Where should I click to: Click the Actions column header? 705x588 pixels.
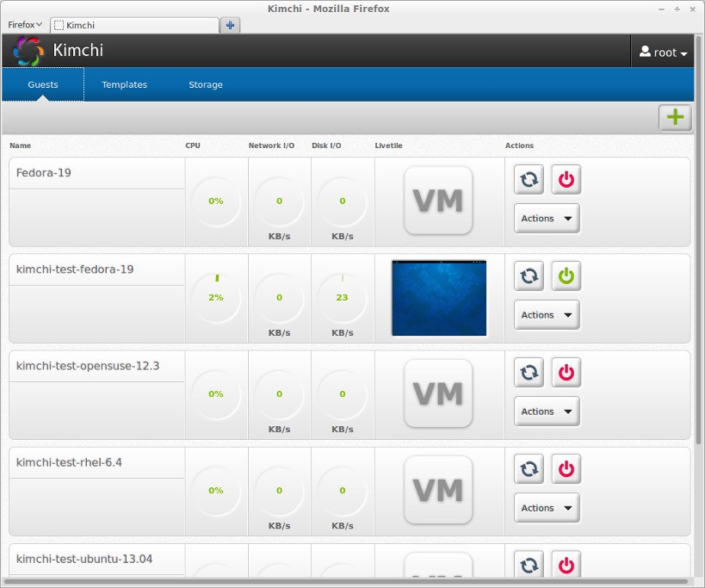(519, 145)
